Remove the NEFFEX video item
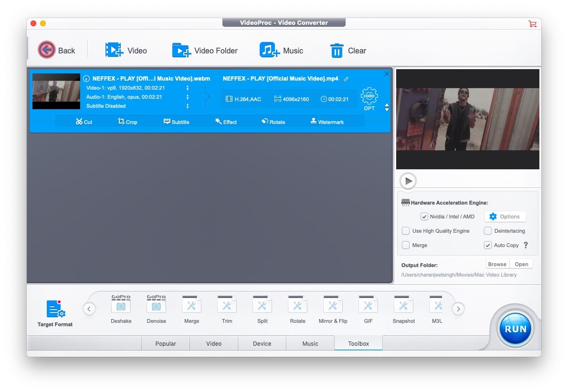The image size is (568, 392). click(x=387, y=73)
